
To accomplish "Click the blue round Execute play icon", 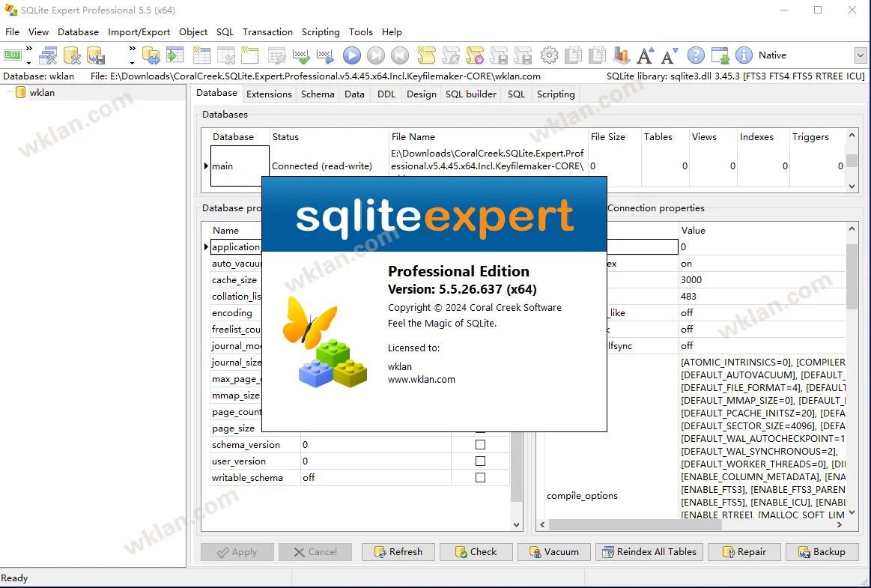I will 352,55.
